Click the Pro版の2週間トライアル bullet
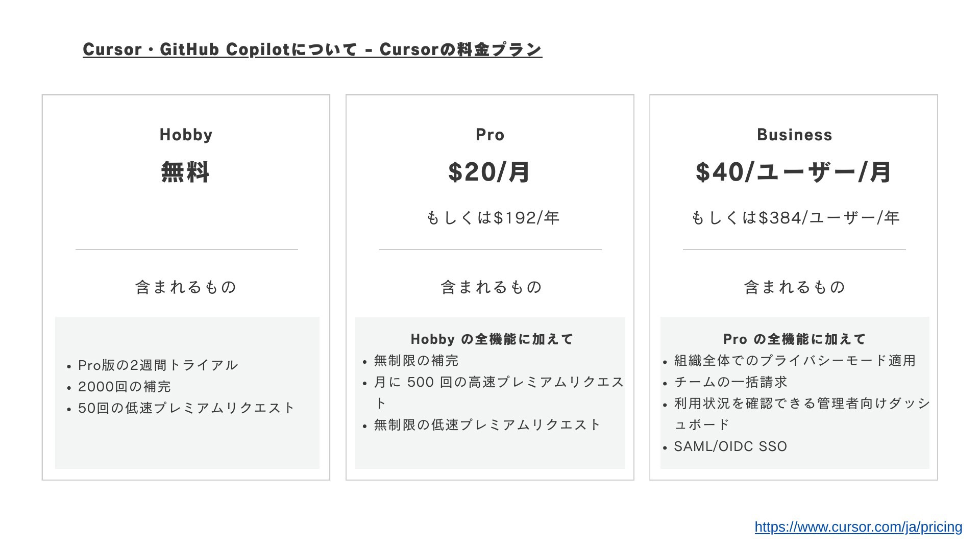Image resolution: width=980 pixels, height=551 pixels. (x=158, y=365)
